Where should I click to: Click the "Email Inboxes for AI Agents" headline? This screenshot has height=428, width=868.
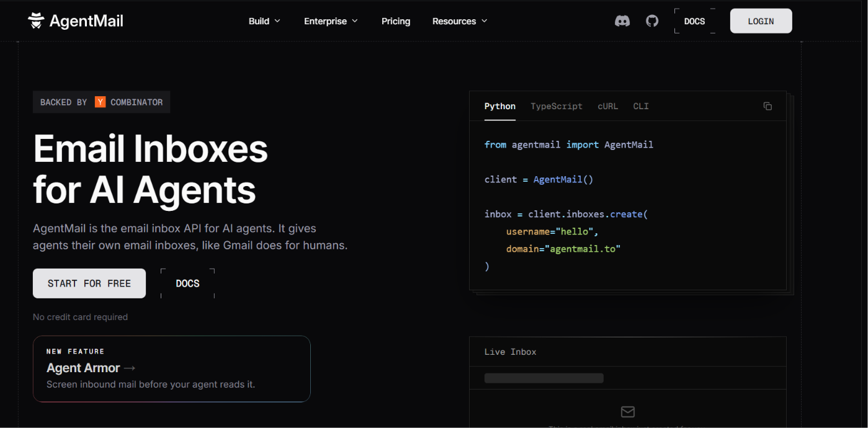coord(150,169)
